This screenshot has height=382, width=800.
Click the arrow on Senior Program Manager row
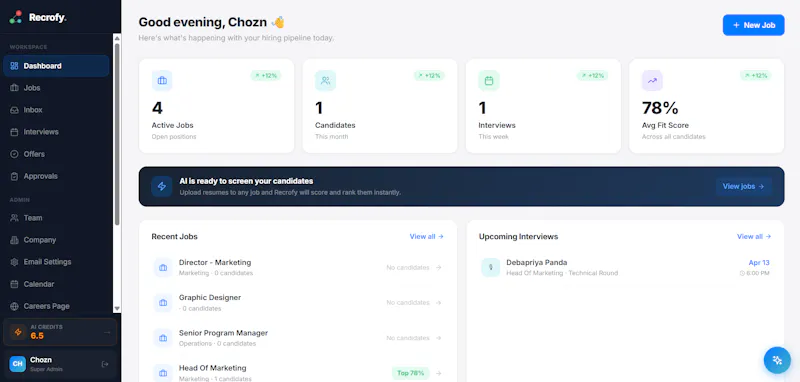(438, 338)
